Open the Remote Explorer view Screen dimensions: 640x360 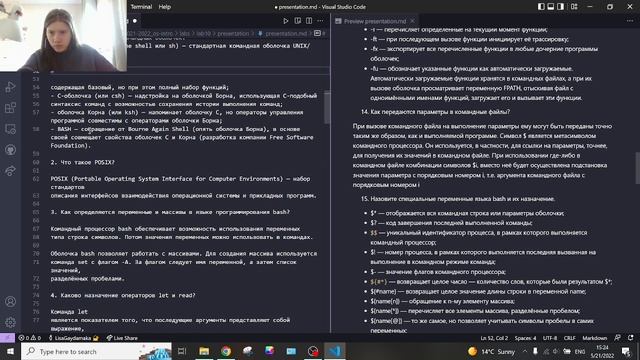coord(10,129)
